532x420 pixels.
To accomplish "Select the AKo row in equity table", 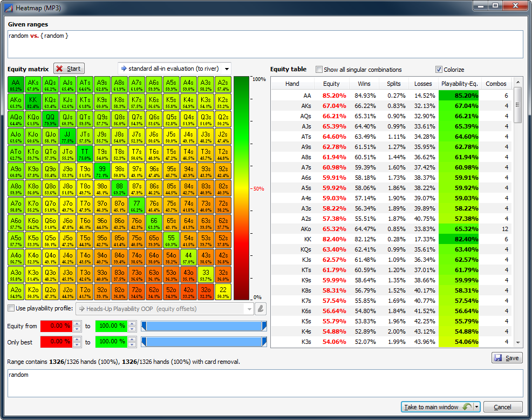I will coord(392,229).
